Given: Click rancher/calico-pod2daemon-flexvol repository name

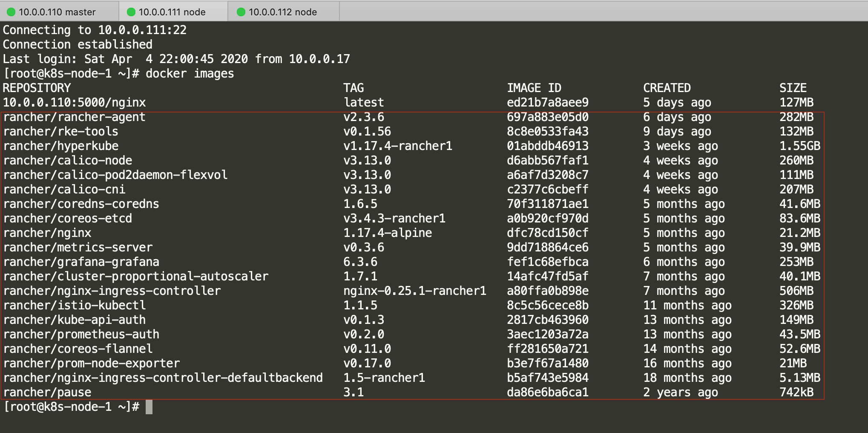Looking at the screenshot, I should [115, 175].
